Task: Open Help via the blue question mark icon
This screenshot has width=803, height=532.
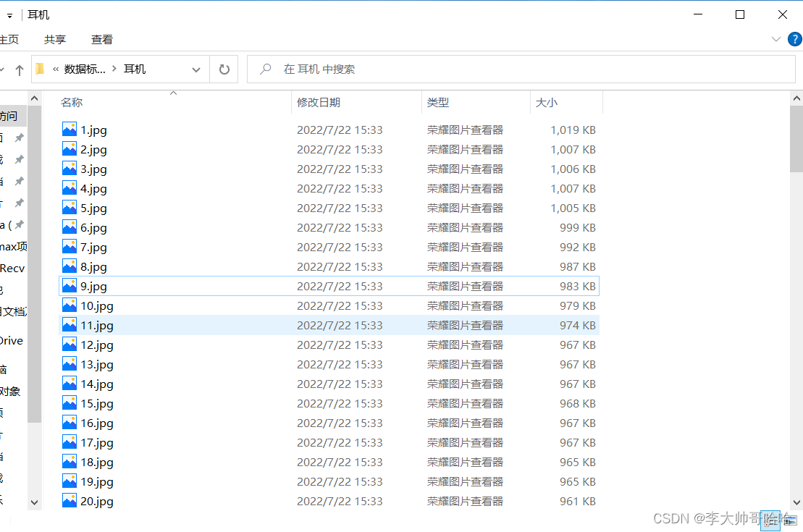Action: point(794,39)
